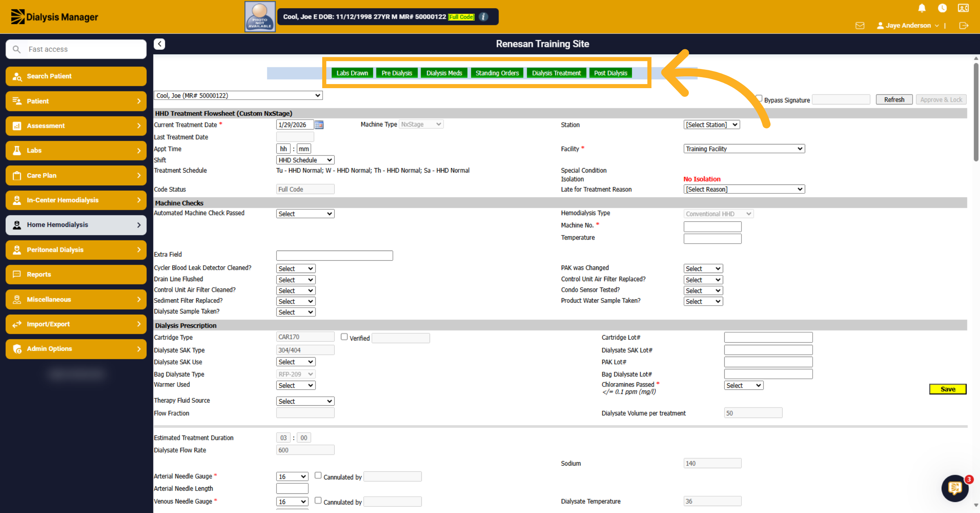Check Cannulated by for Arterial Needle Gauge
The width and height of the screenshot is (980, 513).
pyautogui.click(x=318, y=475)
